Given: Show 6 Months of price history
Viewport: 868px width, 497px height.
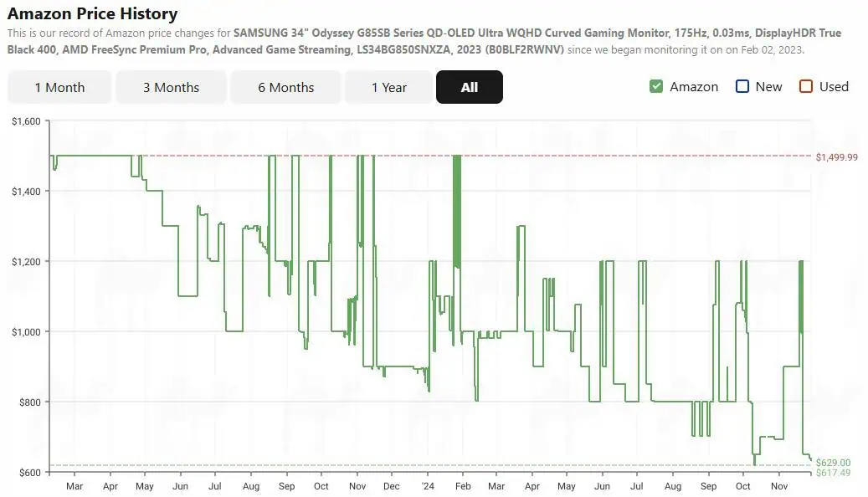Looking at the screenshot, I should pyautogui.click(x=285, y=87).
